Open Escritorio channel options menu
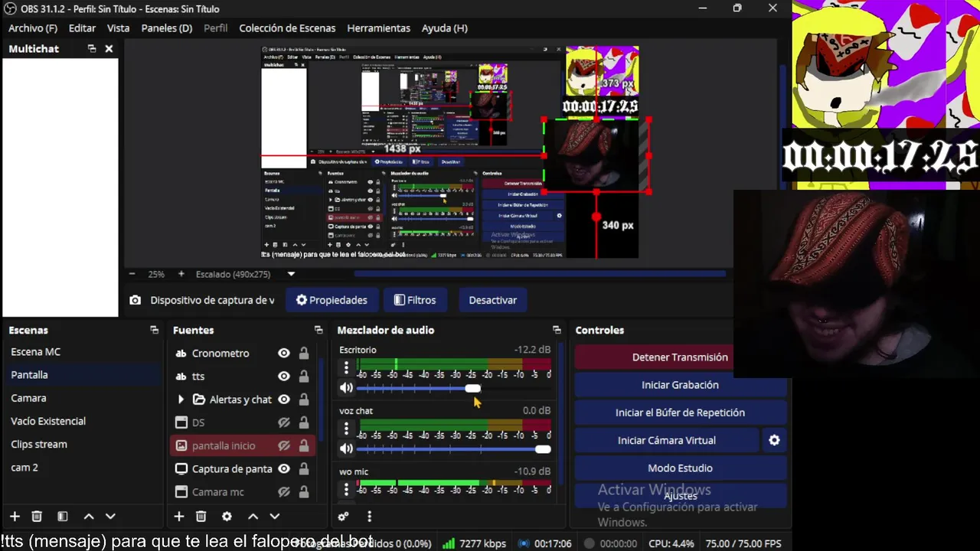 point(346,368)
